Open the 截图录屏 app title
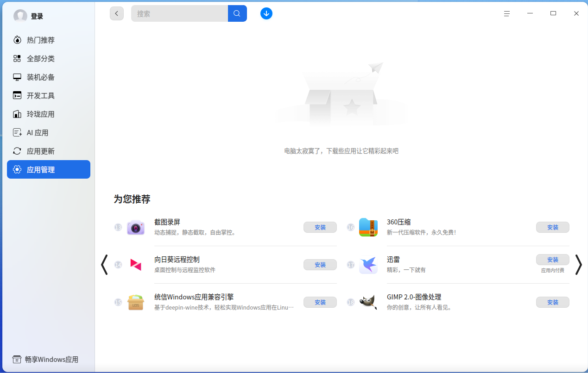Screen dimensions: 588x373 [x=167, y=222]
